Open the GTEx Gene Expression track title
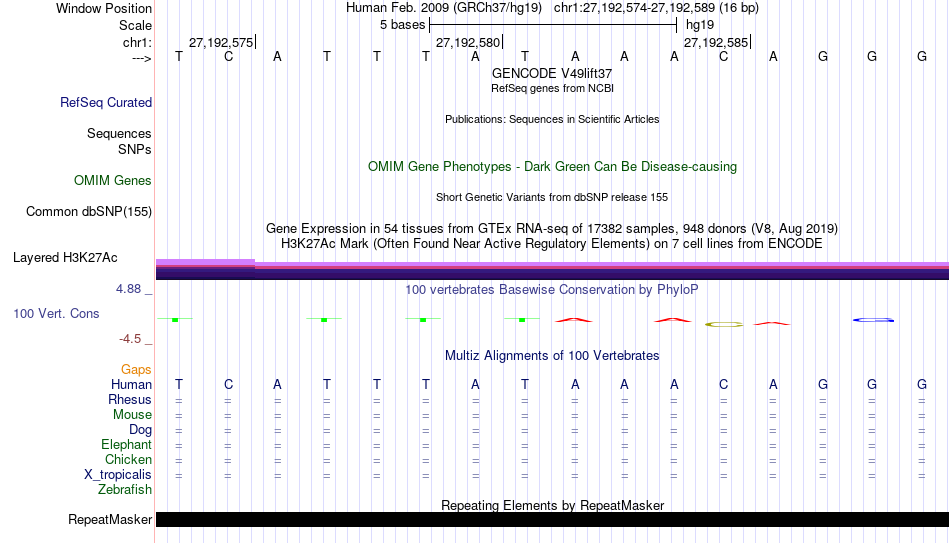The image size is (950, 543). coord(552,228)
